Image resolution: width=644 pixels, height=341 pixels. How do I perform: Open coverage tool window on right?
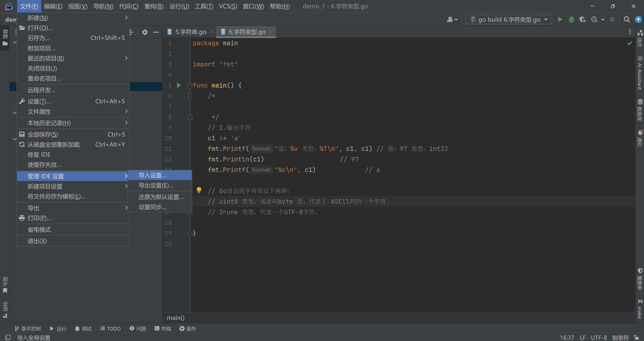tap(640, 279)
